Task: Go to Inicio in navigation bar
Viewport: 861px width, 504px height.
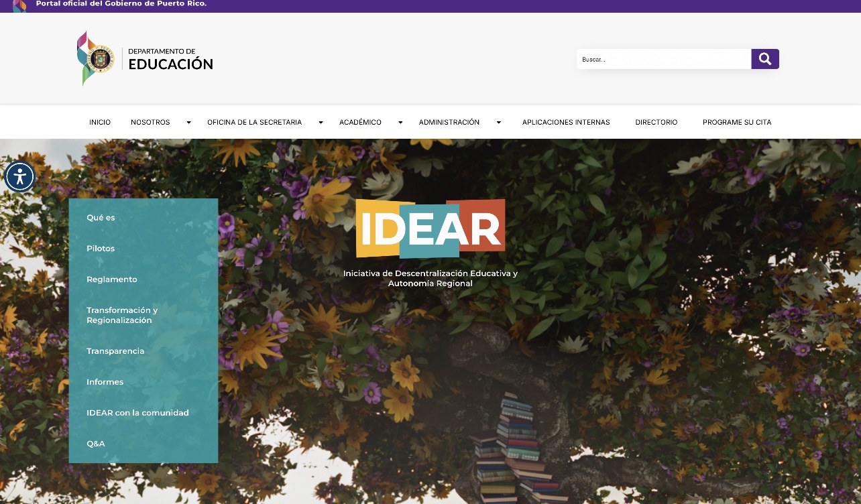Action: (100, 122)
